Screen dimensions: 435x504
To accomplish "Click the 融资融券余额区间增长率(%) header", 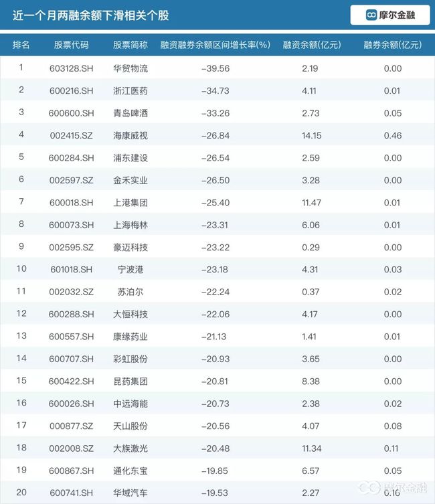I will pyautogui.click(x=215, y=45).
